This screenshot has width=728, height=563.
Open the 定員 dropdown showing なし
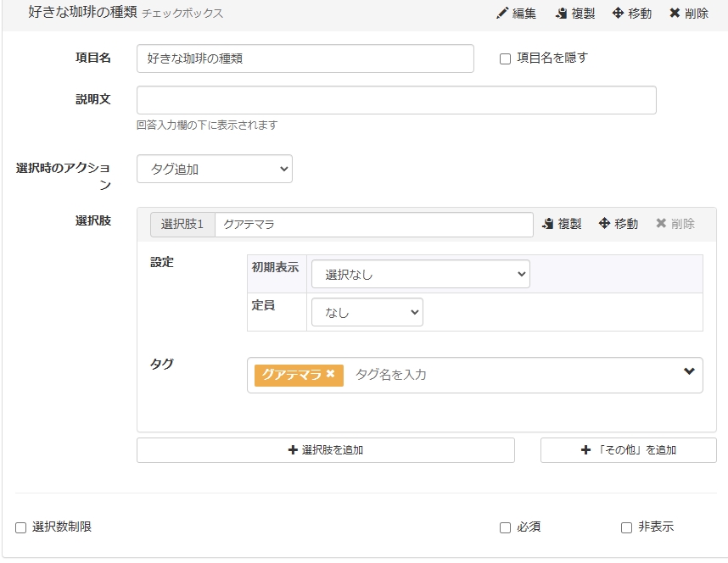point(367,312)
